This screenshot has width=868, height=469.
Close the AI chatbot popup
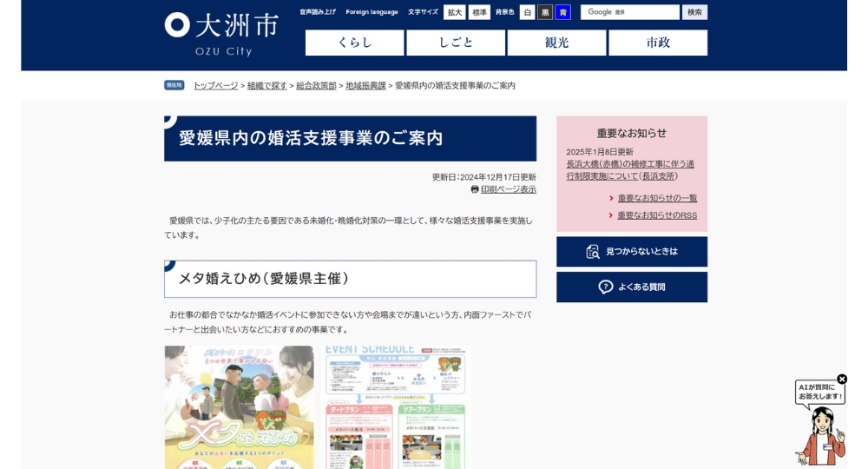click(x=841, y=380)
